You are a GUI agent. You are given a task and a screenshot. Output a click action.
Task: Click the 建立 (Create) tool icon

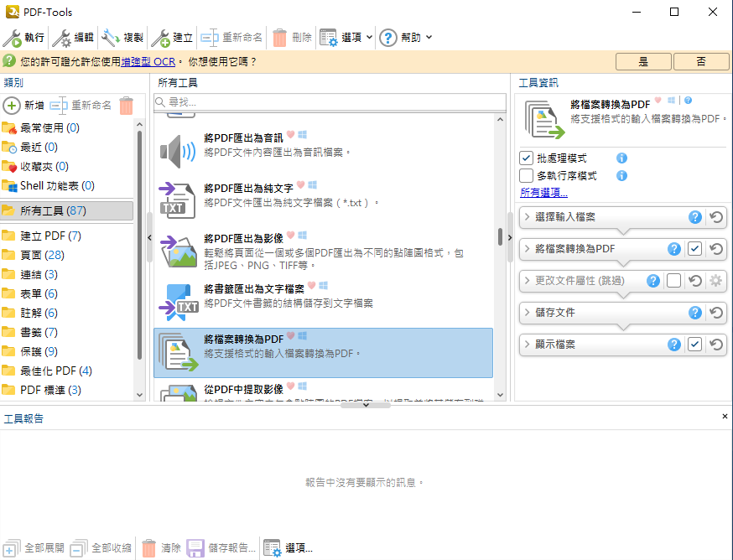point(161,38)
